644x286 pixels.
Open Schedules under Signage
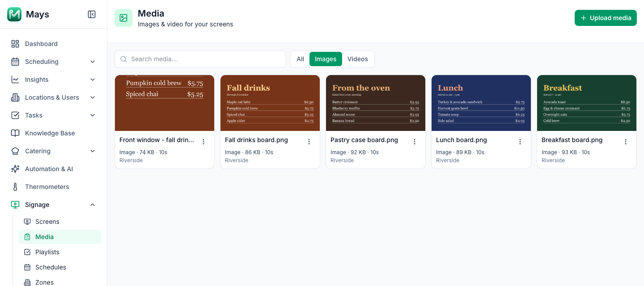point(60,267)
